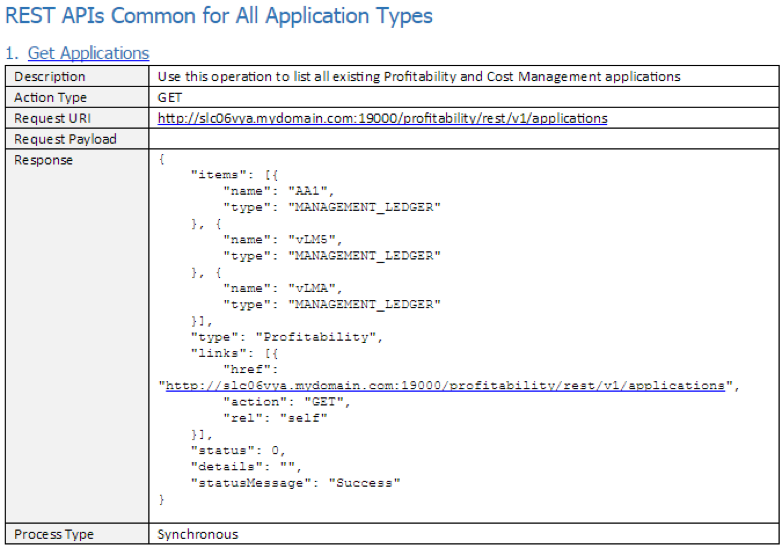Open the Get Applications heading link
Viewport: 782px width, 548px height.
(x=88, y=53)
